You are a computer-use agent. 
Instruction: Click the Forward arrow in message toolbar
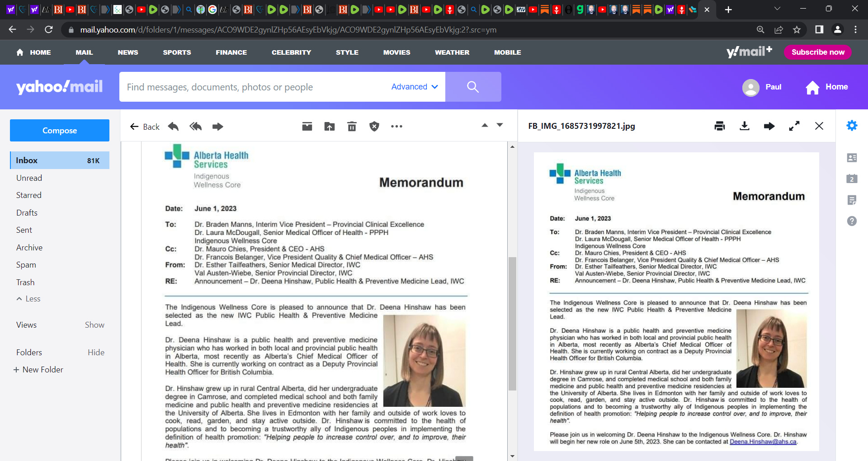(218, 127)
